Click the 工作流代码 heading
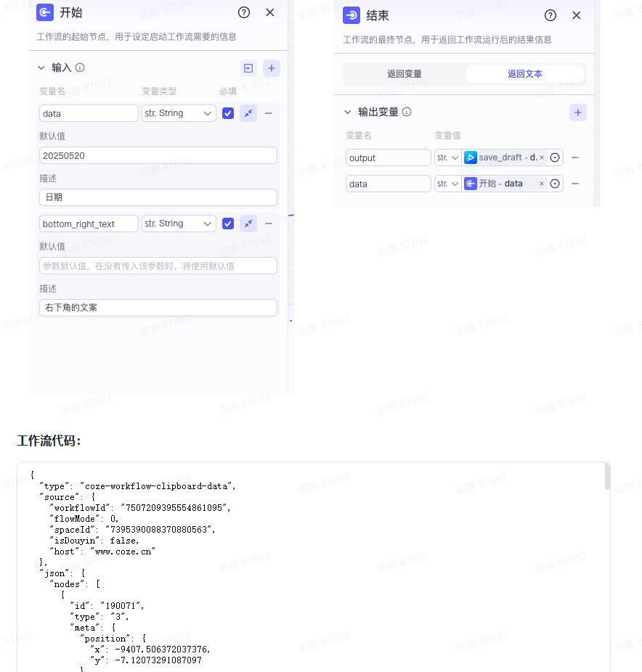The image size is (642, 672). click(49, 441)
